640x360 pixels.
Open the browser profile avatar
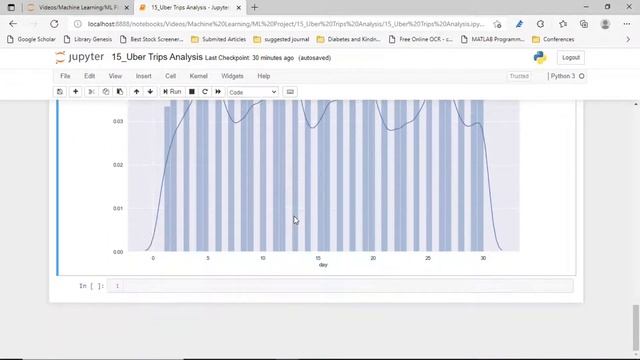[605, 24]
